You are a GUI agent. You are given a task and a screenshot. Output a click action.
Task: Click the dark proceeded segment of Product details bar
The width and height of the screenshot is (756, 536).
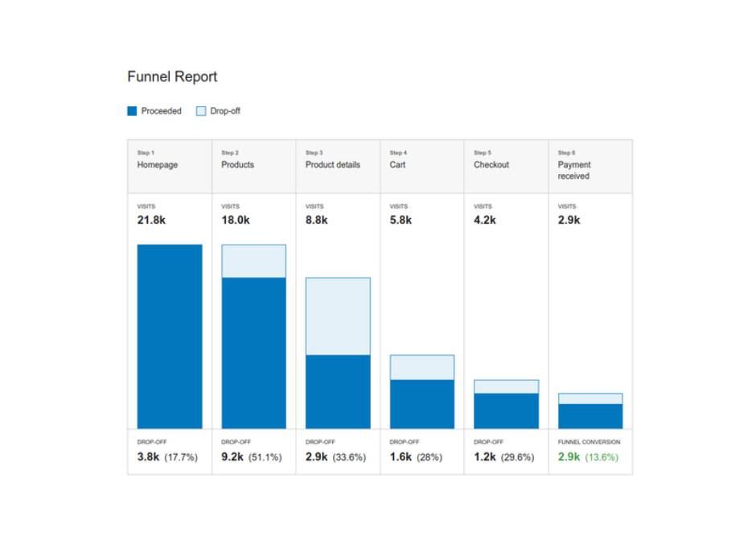click(338, 392)
